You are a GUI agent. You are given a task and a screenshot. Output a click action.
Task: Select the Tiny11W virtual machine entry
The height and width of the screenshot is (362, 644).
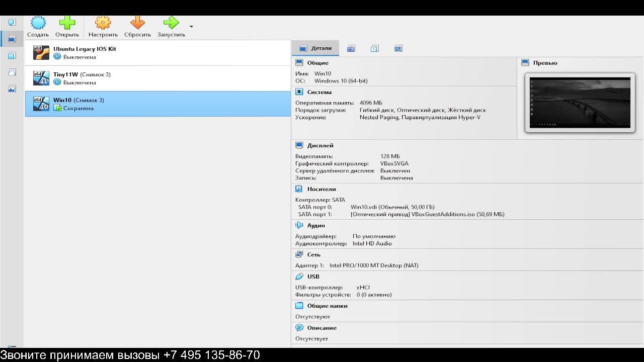tap(158, 78)
